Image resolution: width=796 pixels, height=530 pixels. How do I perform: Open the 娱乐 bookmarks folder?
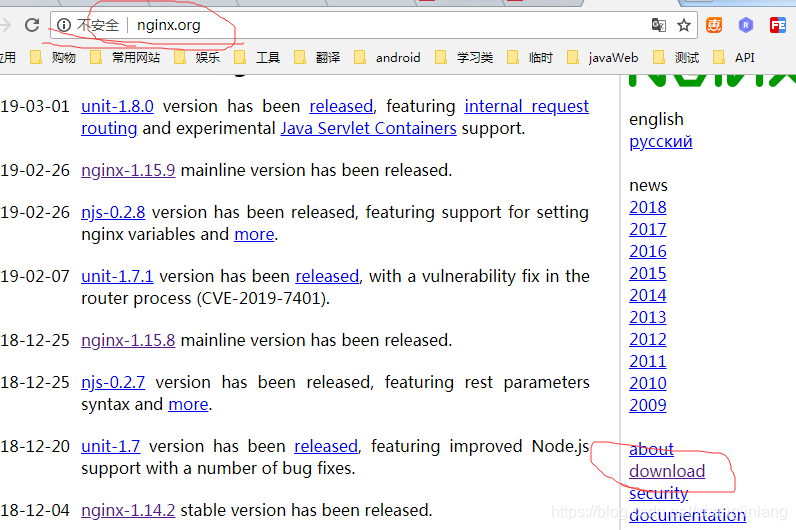click(x=197, y=57)
